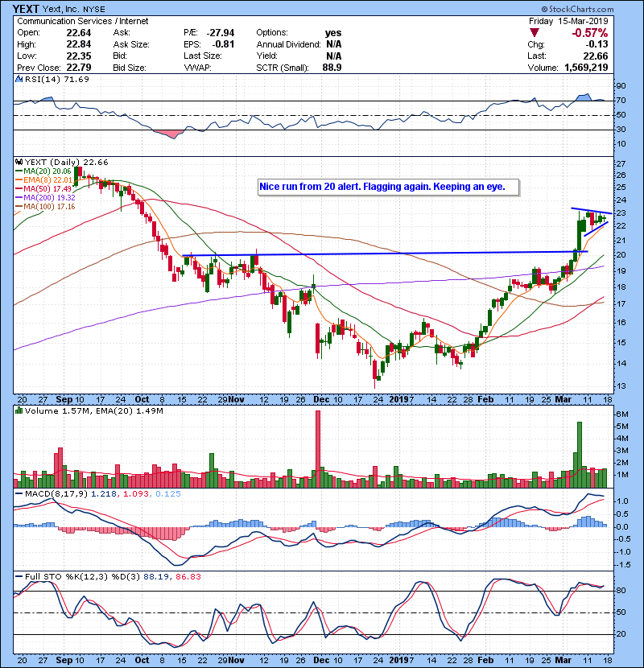644x668 pixels.
Task: Select the purple MA(200) legend entry
Action: pyautogui.click(x=47, y=198)
